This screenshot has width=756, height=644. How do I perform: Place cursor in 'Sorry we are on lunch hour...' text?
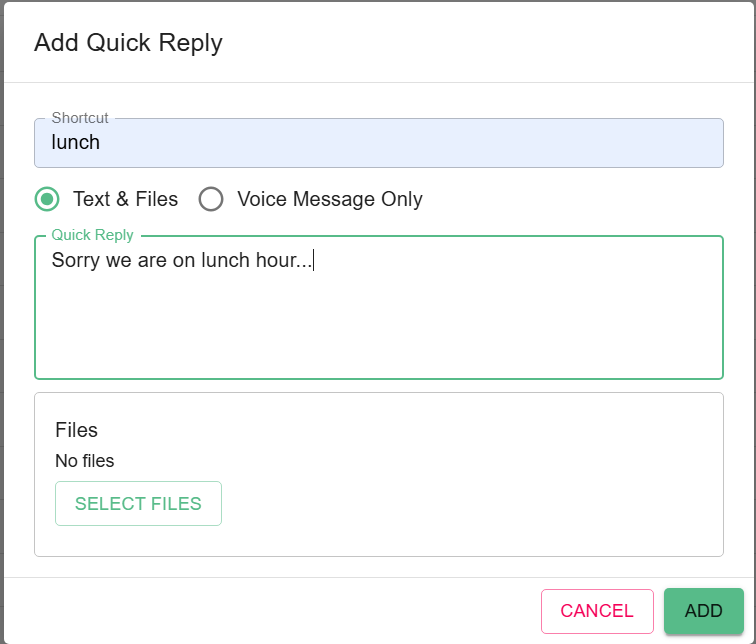point(180,261)
